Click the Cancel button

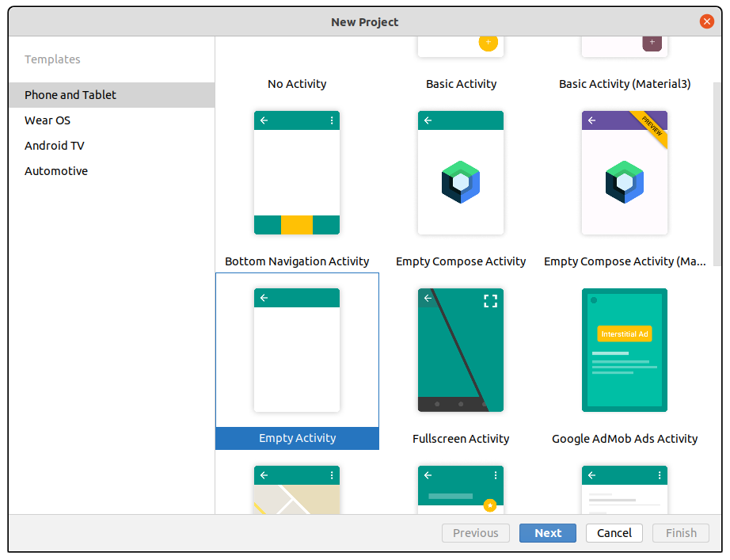(614, 533)
